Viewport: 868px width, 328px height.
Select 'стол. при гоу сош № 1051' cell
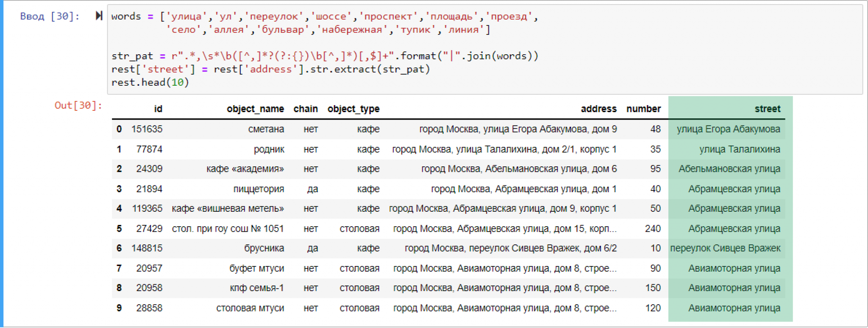click(228, 229)
